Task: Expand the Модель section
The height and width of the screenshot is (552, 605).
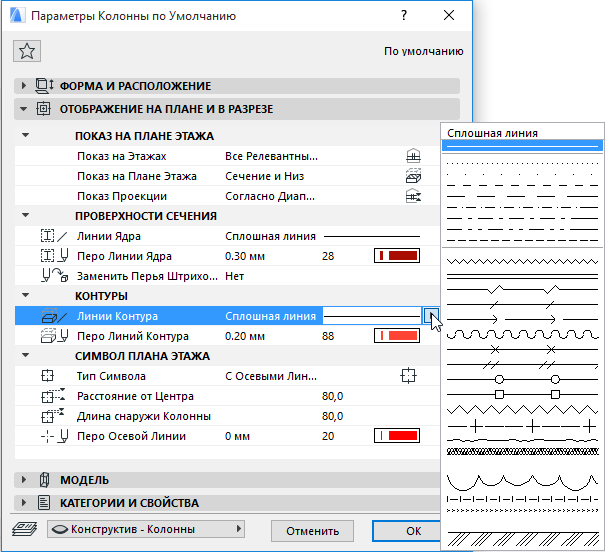Action: pyautogui.click(x=24, y=480)
